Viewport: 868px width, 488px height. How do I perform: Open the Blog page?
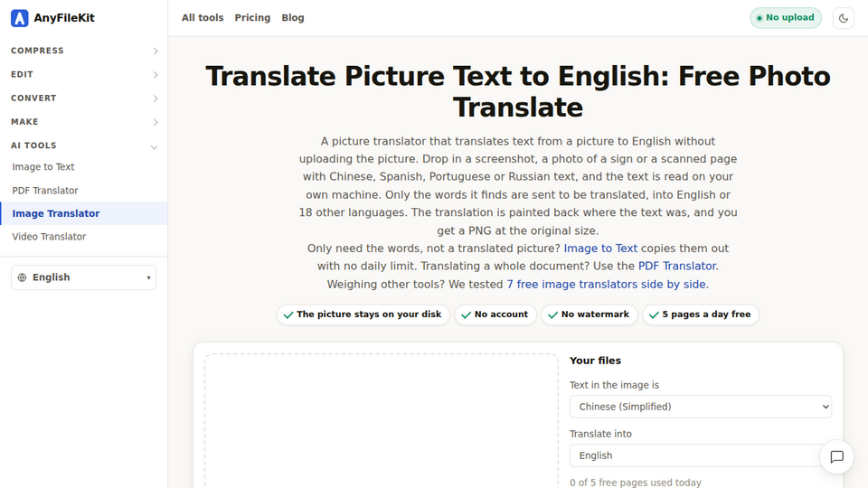point(293,18)
